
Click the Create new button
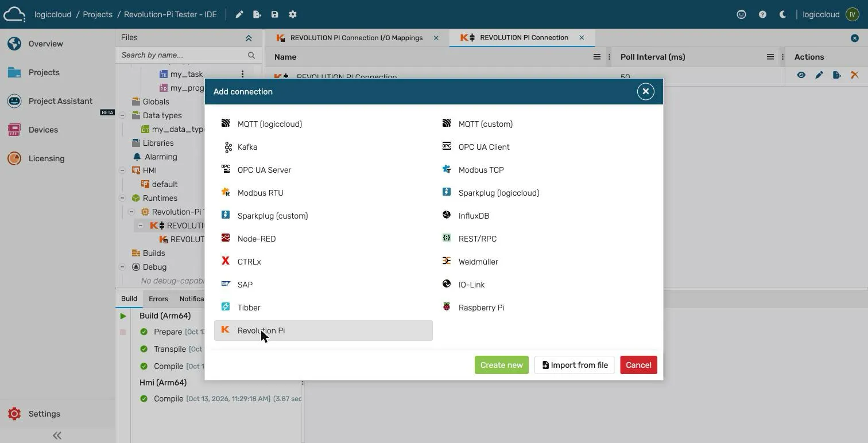[x=502, y=365]
